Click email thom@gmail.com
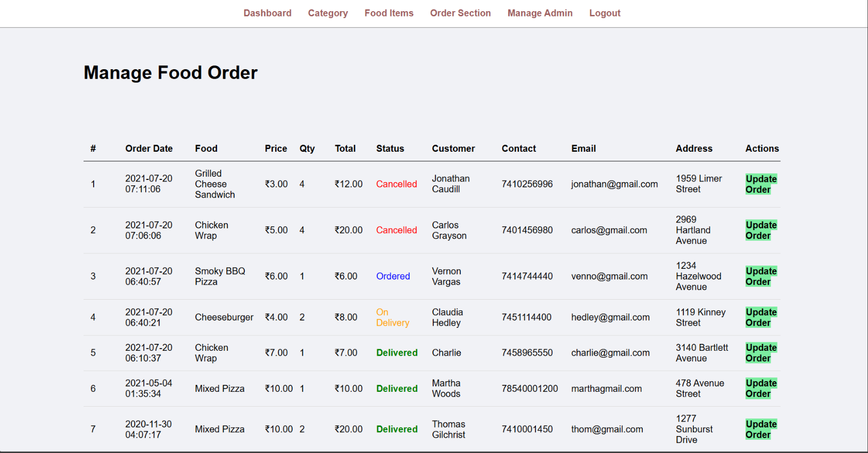 [607, 430]
